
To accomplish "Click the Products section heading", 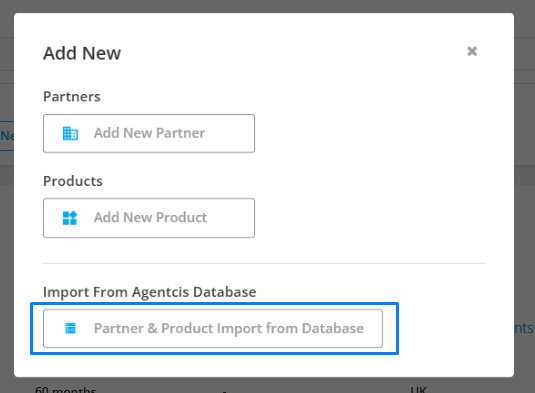I will pos(73,181).
